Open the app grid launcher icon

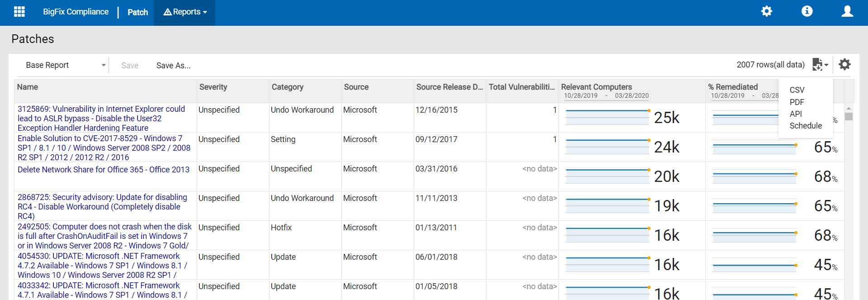[19, 12]
